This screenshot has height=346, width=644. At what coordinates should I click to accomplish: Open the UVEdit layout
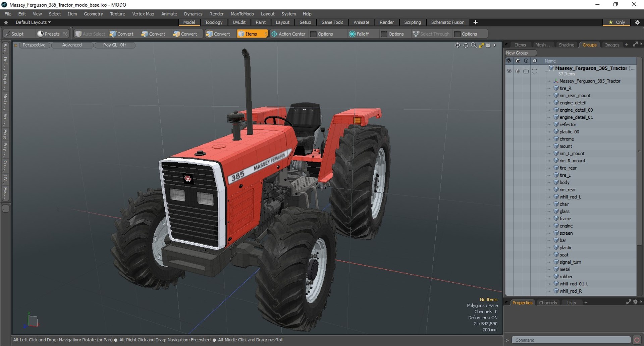(239, 22)
